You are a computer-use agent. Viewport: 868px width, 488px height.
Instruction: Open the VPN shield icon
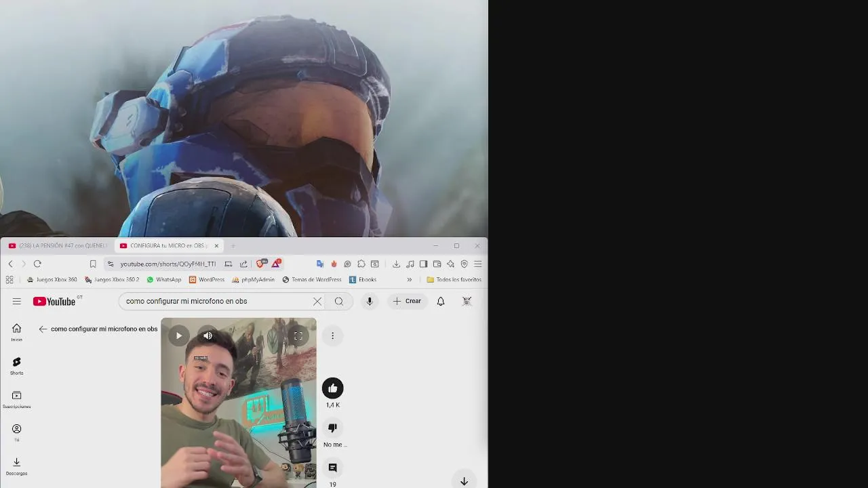click(x=465, y=264)
